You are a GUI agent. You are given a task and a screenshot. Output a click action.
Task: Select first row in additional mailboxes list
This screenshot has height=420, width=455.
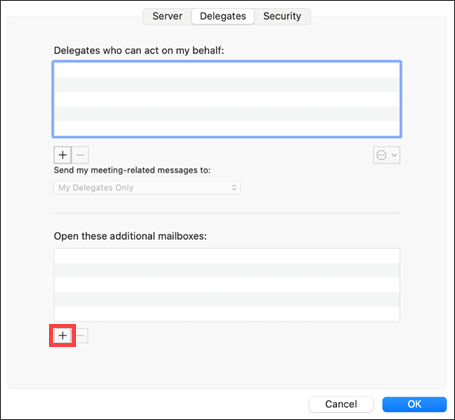point(227,256)
